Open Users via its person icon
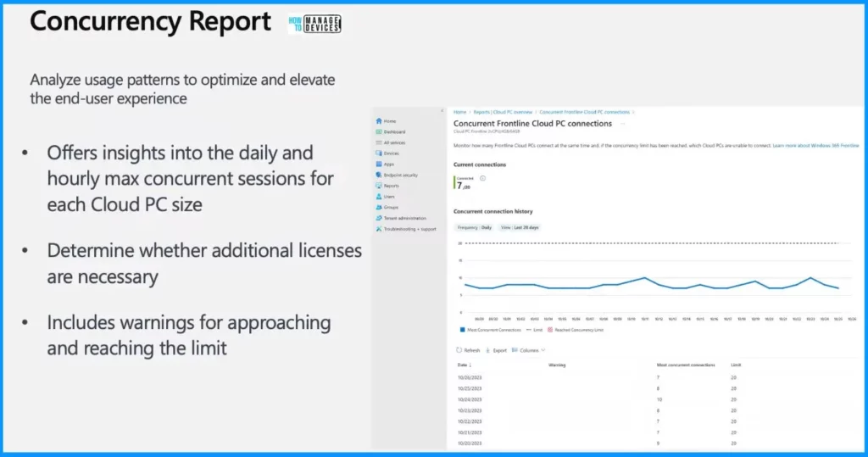 coord(379,197)
